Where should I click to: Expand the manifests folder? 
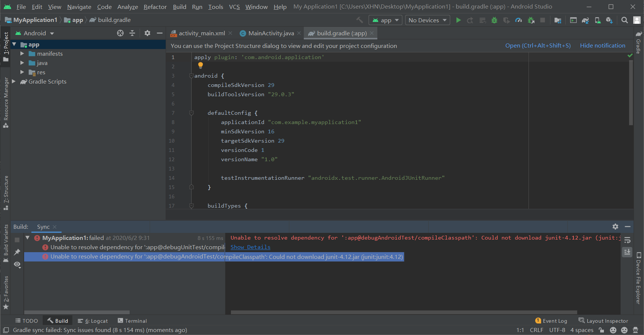click(x=22, y=54)
